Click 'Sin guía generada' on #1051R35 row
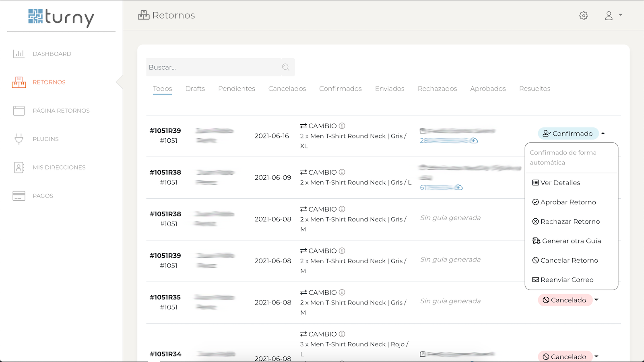 tap(450, 301)
